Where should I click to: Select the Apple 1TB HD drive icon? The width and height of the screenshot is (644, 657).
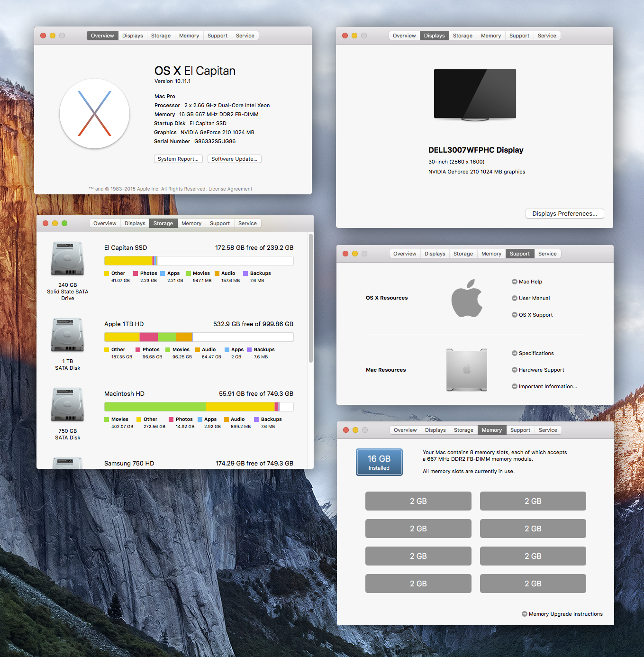click(x=68, y=335)
